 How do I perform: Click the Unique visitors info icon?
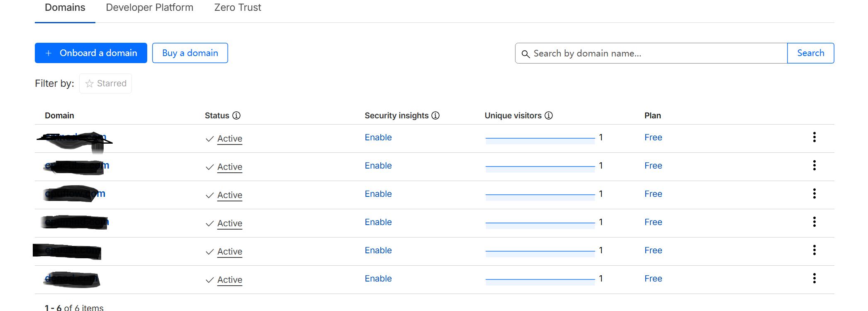[549, 115]
